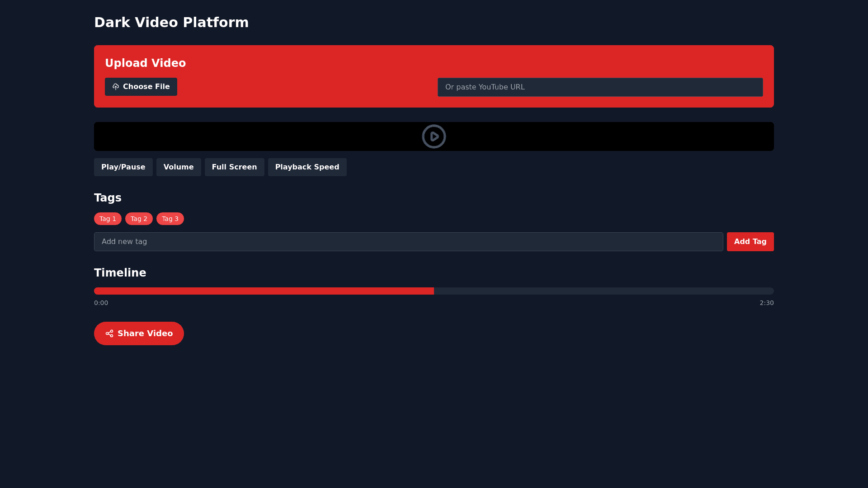Seek to the unplayed gray timeline section
The height and width of the screenshot is (488, 868).
click(x=604, y=291)
